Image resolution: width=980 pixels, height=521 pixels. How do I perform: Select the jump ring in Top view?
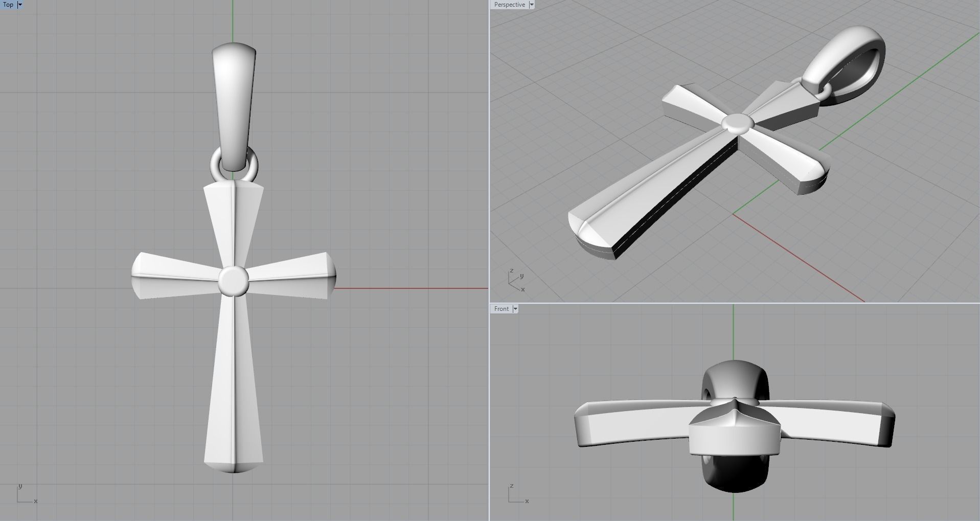pos(214,166)
